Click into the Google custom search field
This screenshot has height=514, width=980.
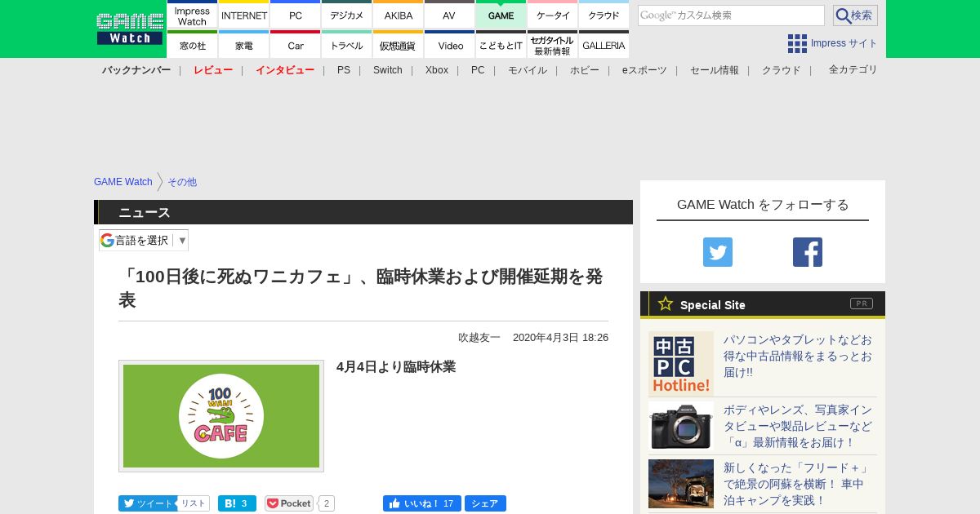click(731, 16)
